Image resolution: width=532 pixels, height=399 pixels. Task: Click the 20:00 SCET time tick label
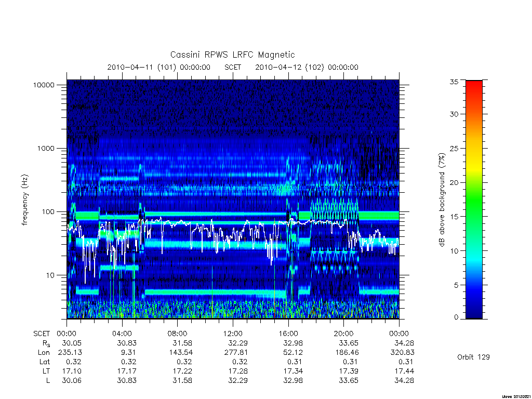pyautogui.click(x=343, y=334)
